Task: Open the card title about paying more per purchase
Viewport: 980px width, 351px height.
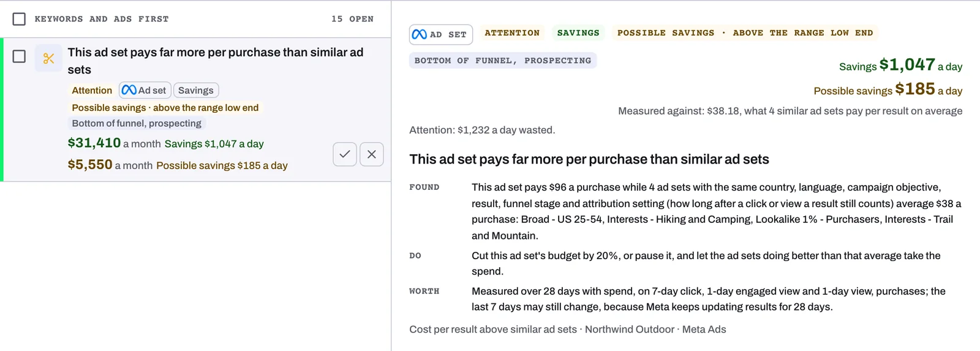Action: tap(216, 61)
